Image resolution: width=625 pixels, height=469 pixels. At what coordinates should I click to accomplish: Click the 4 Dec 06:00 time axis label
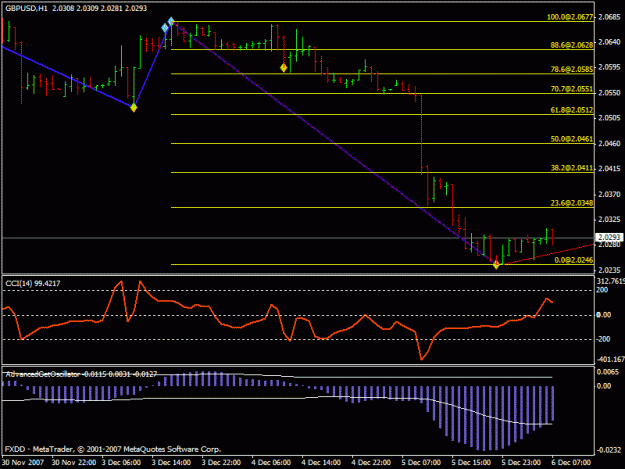click(x=271, y=463)
